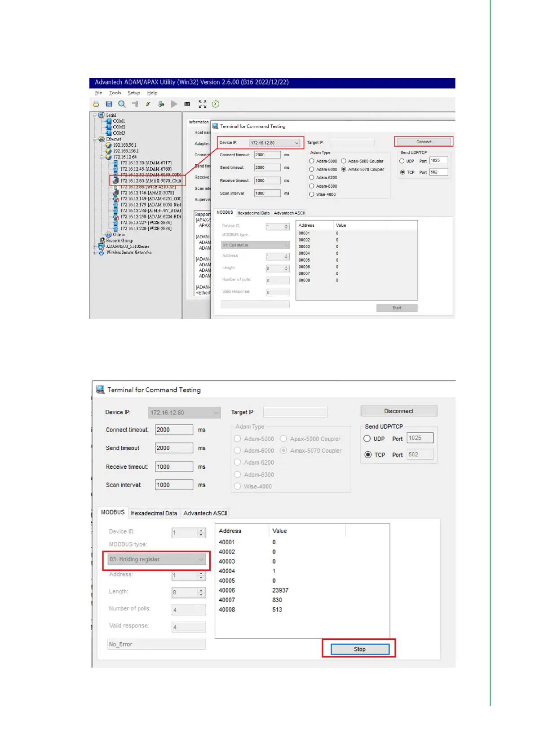Click the gray play arrow icon
Image resolution: width=535 pixels, height=756 pixels.
174,104
